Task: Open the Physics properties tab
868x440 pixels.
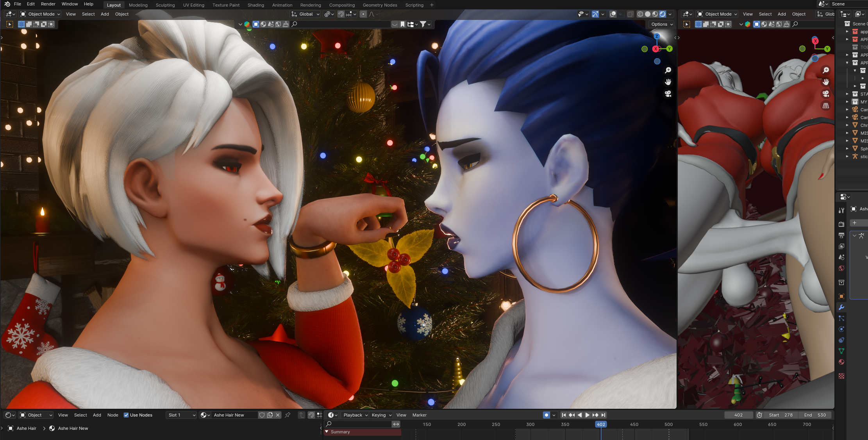Action: click(841, 329)
